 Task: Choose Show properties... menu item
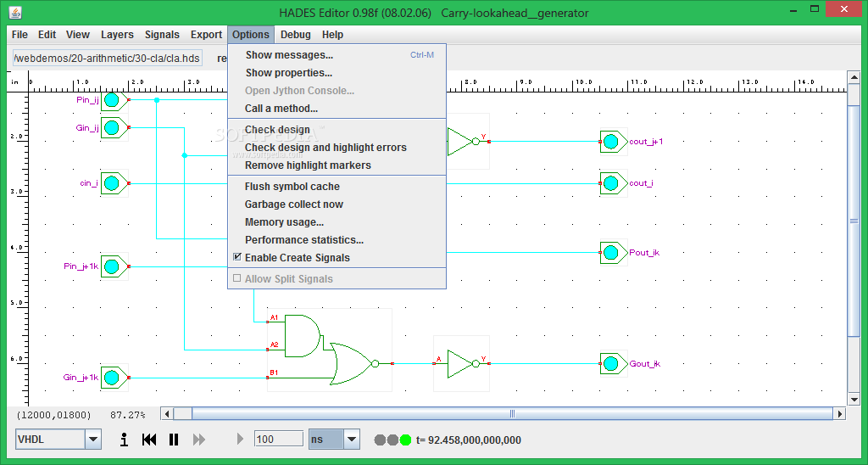click(337, 73)
